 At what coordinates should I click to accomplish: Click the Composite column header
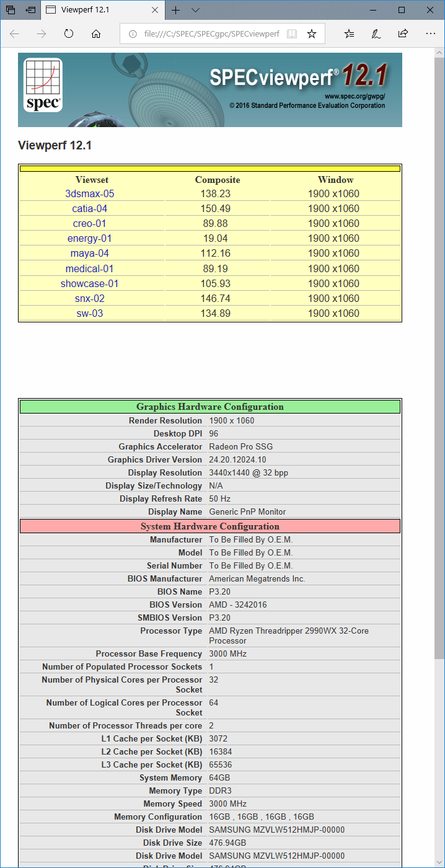click(x=218, y=180)
